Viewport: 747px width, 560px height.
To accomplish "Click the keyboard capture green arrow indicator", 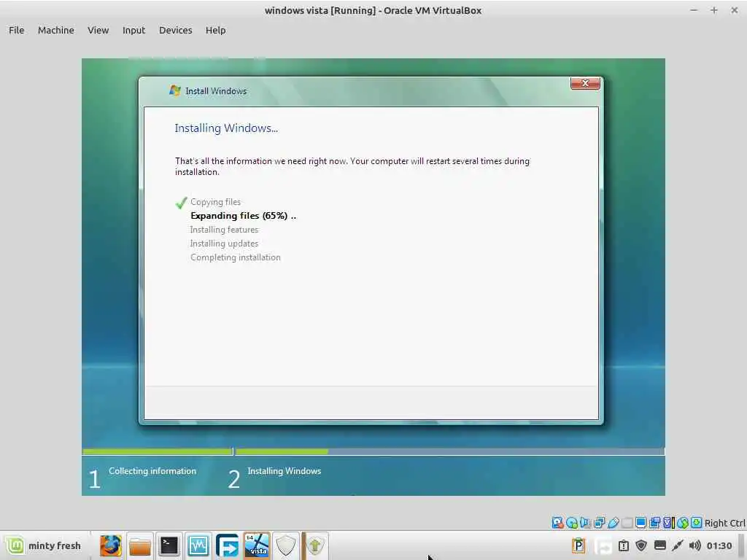I will [696, 523].
